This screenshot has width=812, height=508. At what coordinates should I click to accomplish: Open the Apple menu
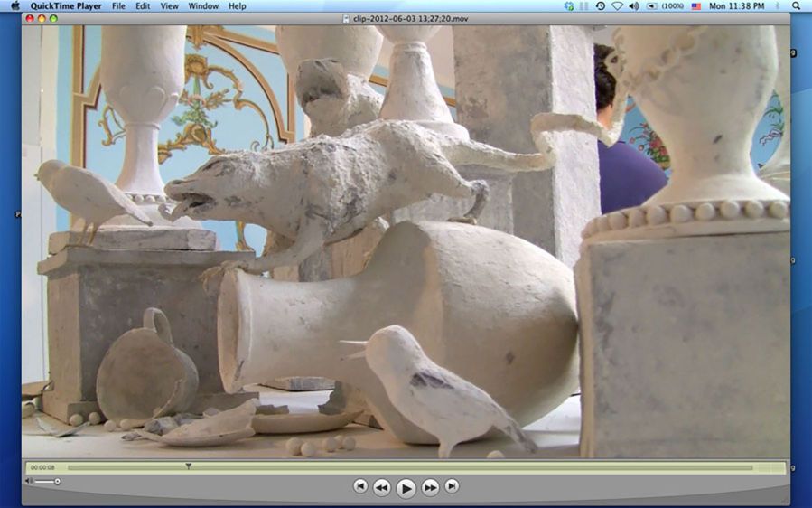(15, 6)
